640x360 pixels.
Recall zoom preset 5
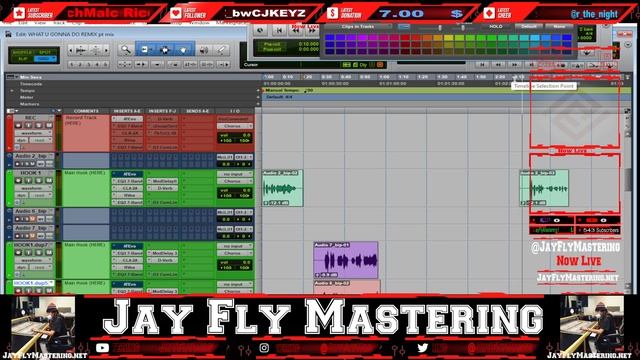pos(105,64)
